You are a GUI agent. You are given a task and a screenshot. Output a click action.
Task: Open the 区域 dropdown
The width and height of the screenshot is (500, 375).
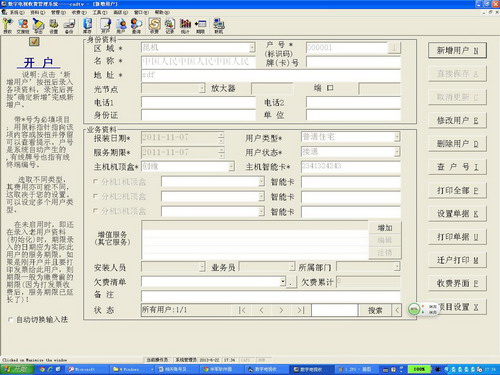pyautogui.click(x=252, y=47)
